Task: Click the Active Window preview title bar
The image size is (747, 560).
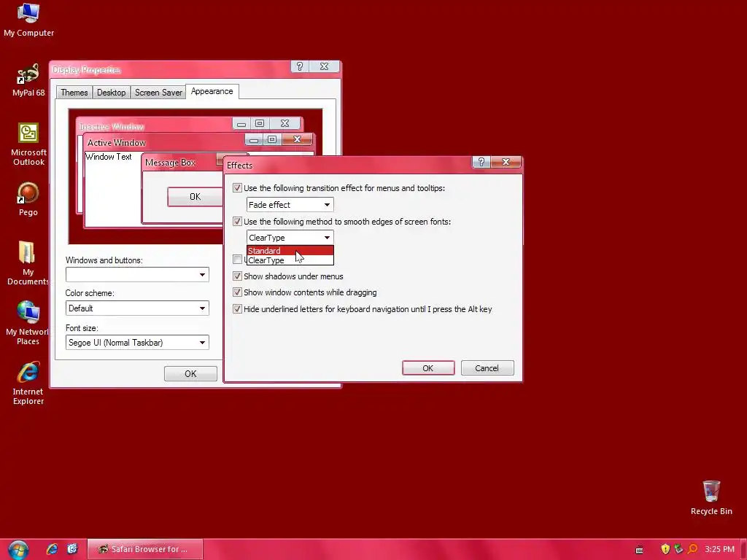Action: point(164,142)
